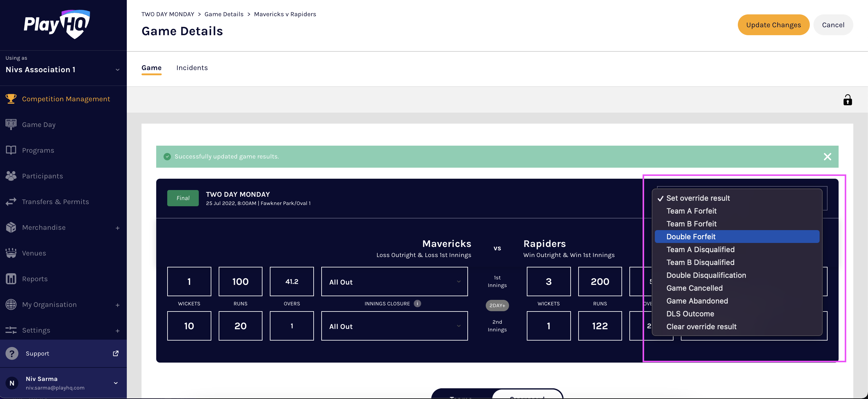Choose Game Abandoned from override list
This screenshot has height=399, width=868.
[697, 301]
